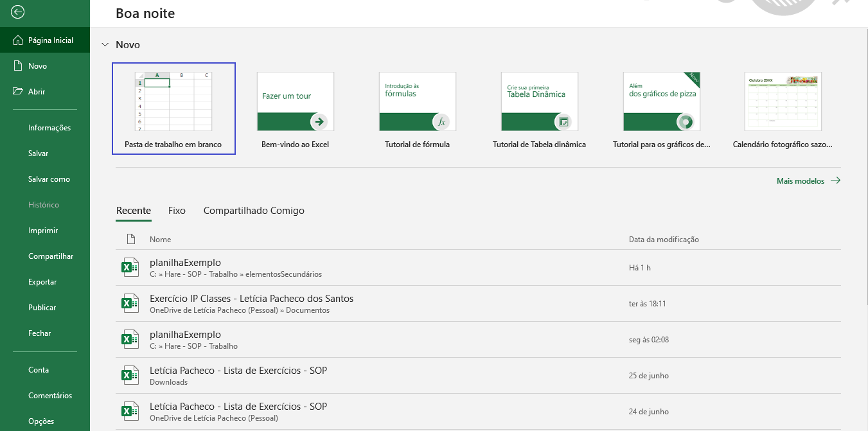Sort the file list by Data da modificação
The image size is (868, 431).
[664, 240]
